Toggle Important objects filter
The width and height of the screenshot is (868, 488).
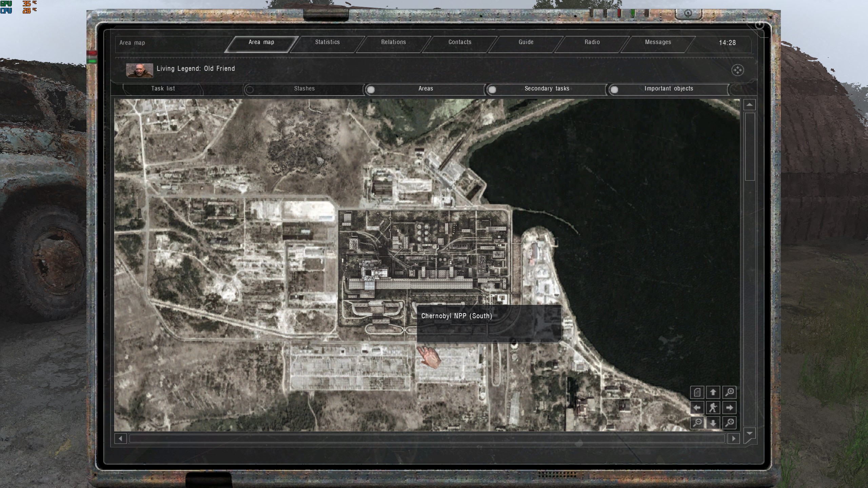point(614,89)
